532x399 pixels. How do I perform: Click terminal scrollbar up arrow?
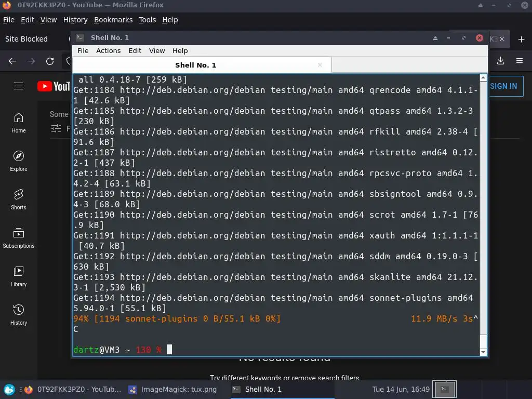pos(483,78)
